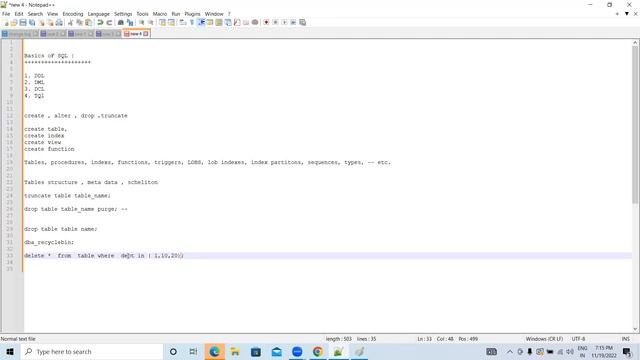The image size is (640, 360).
Task: Toggle synchronized horizontal scrolling
Action: click(x=171, y=22)
